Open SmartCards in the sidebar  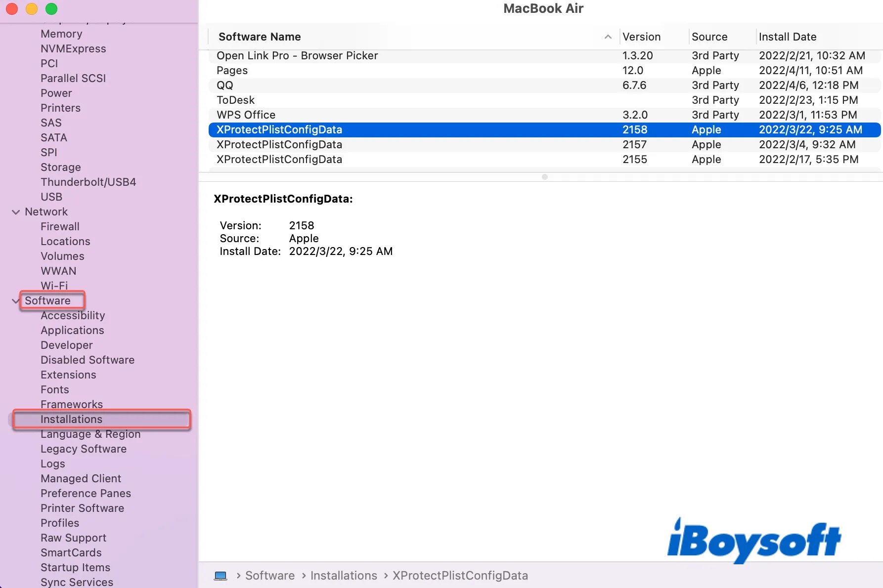71,553
